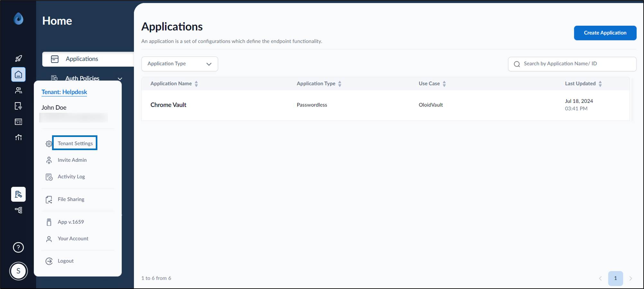644x289 pixels.
Task: Sort by Application Type column arrows
Action: 340,84
